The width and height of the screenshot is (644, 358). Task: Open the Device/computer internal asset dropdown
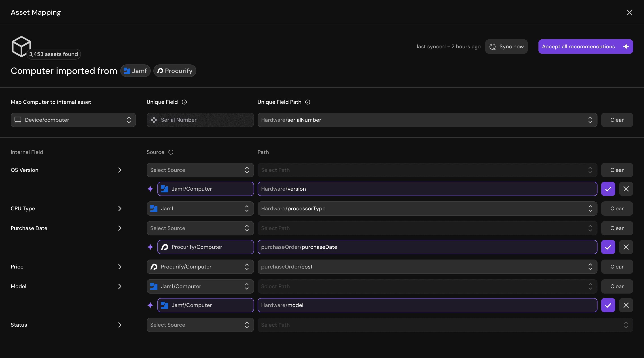[73, 120]
